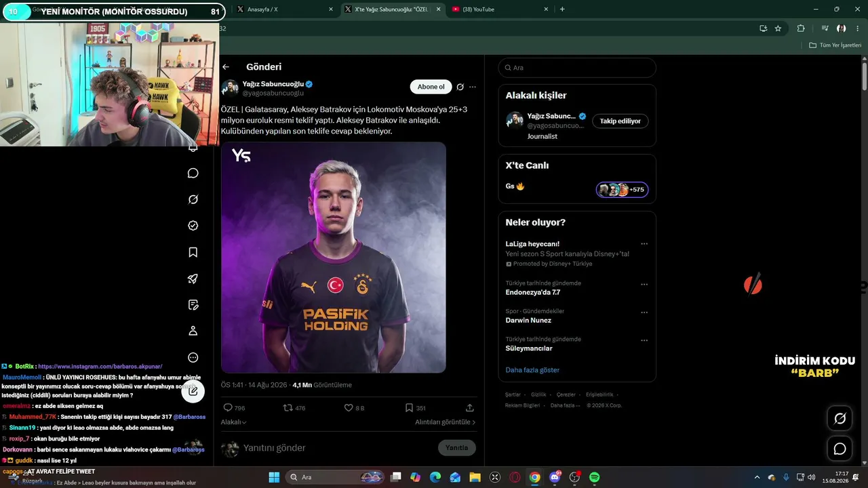Open the floating Grok button at bottom right
868x488 pixels.
(x=840, y=418)
